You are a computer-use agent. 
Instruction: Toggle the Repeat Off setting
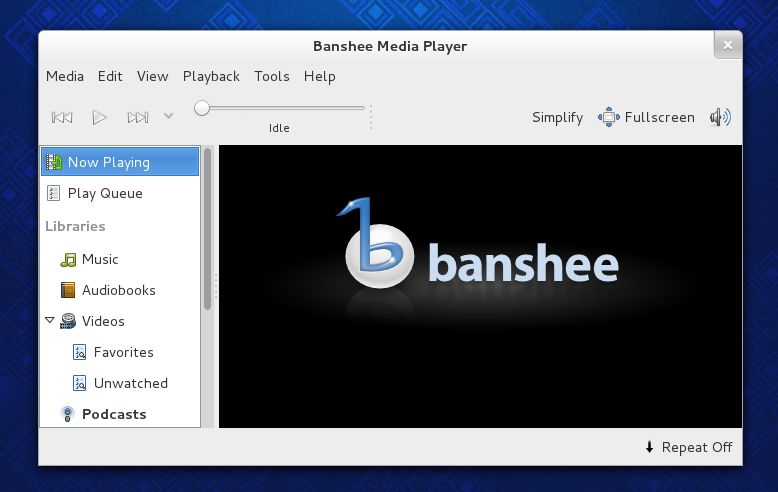(688, 447)
